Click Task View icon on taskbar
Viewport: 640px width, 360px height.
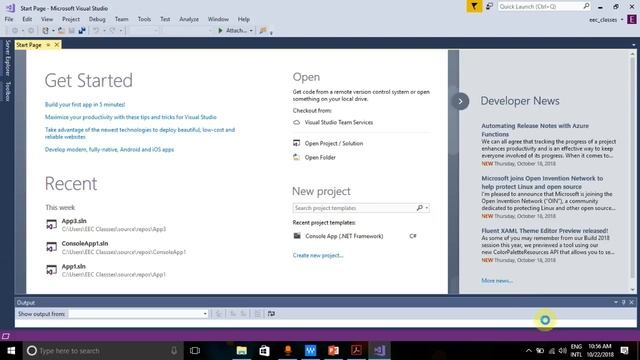195,351
